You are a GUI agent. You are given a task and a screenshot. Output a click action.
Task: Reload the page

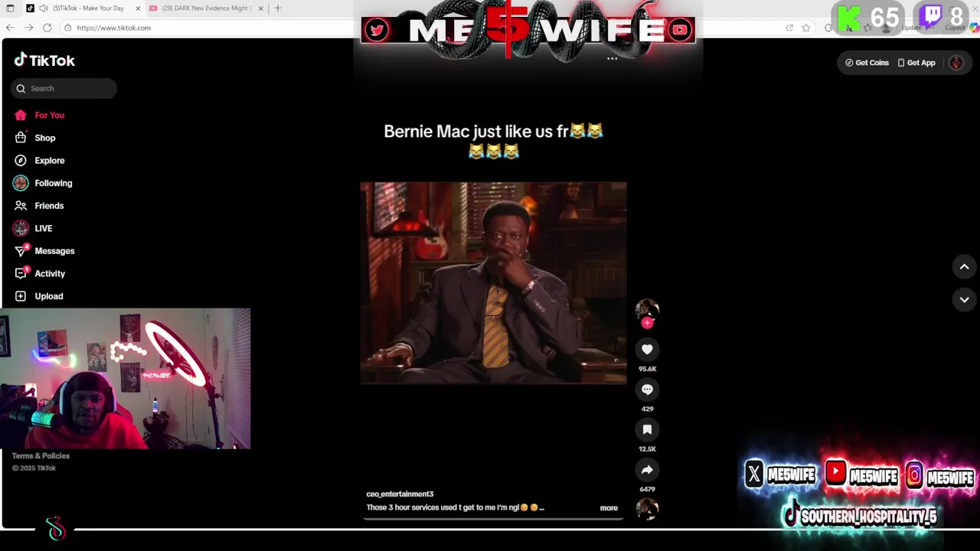coord(47,28)
